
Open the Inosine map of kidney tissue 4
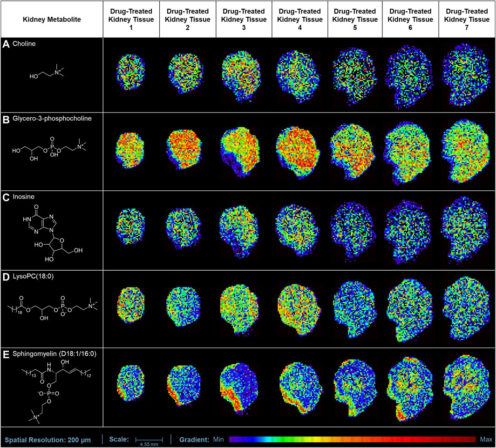tap(297, 230)
